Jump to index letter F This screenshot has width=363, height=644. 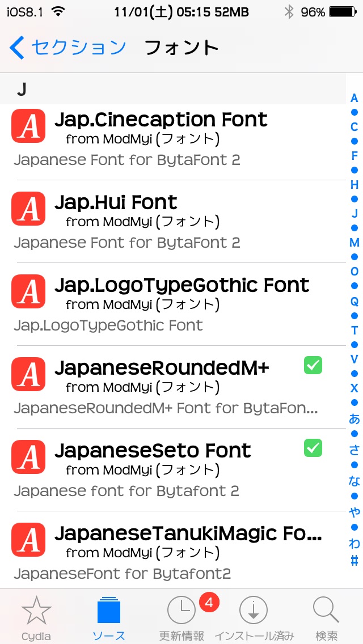354,156
